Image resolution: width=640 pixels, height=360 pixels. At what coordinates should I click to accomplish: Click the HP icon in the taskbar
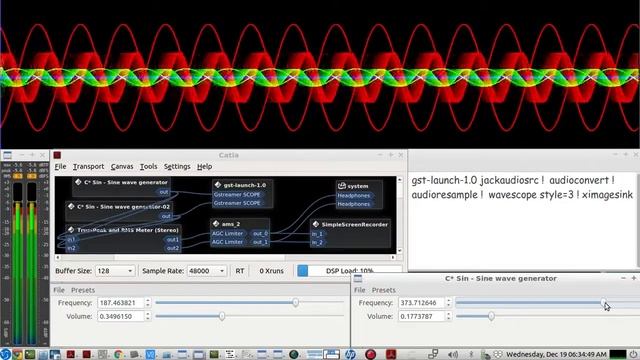tap(350, 354)
